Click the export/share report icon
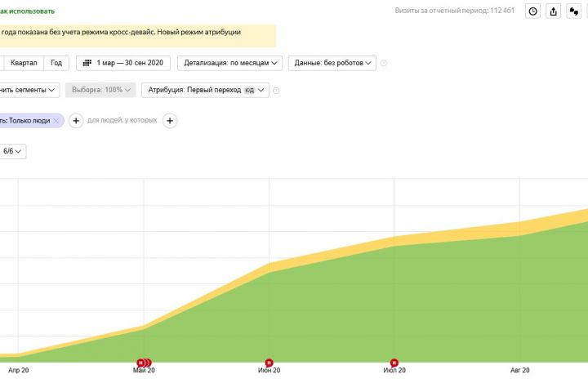The width and height of the screenshot is (588, 392). pos(555,11)
